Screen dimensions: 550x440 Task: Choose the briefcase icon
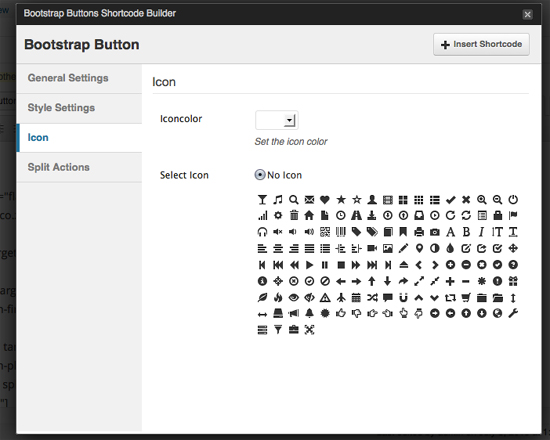coord(294,330)
